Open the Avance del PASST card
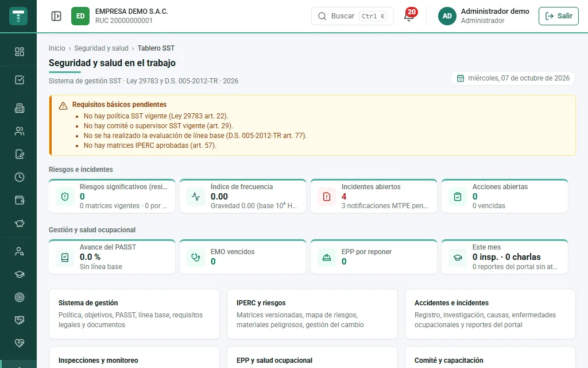 (112, 257)
